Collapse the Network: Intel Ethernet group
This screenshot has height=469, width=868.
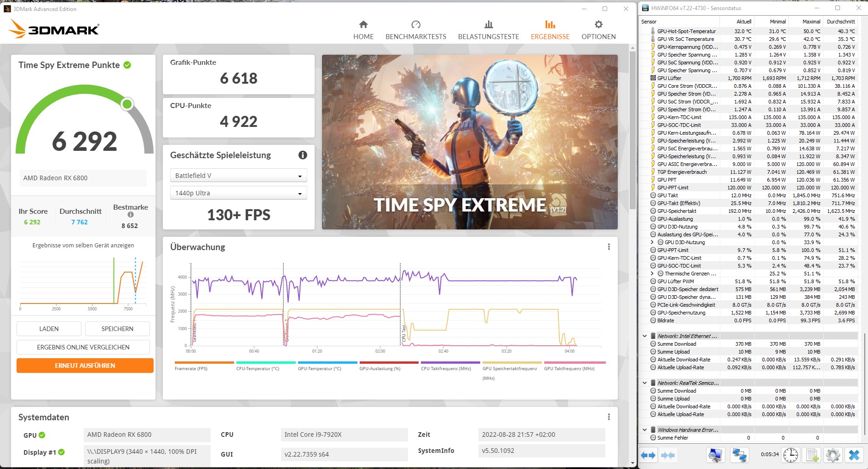coord(645,336)
